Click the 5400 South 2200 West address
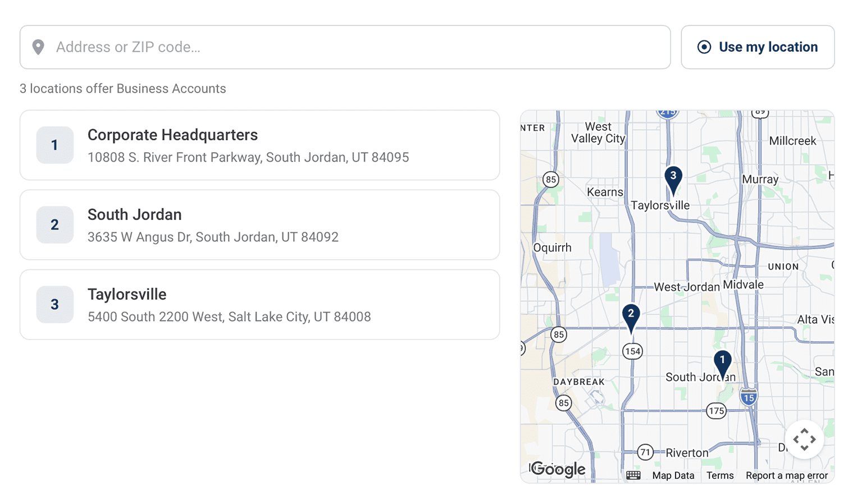The image size is (857, 504). click(x=229, y=317)
